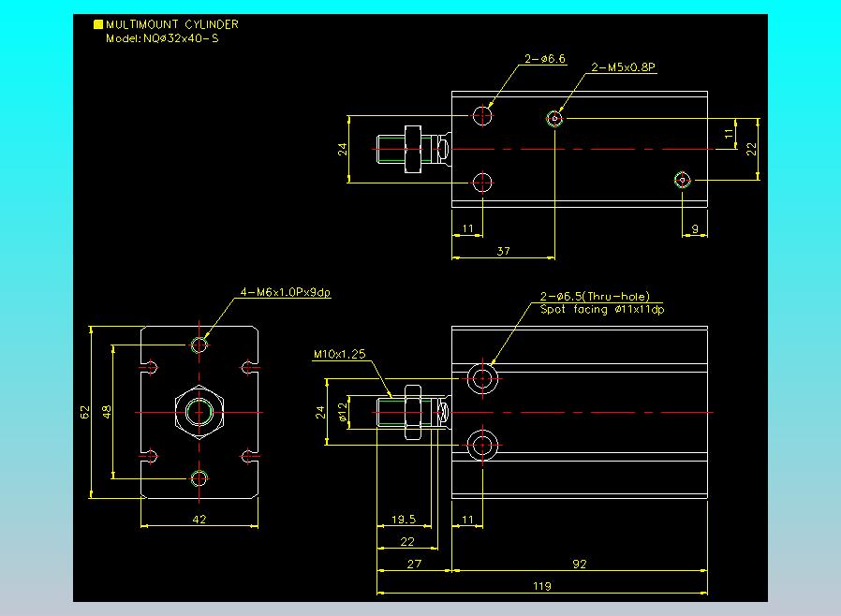Click the ø12 rod diameter dimension
The width and height of the screenshot is (841, 616).
click(344, 412)
